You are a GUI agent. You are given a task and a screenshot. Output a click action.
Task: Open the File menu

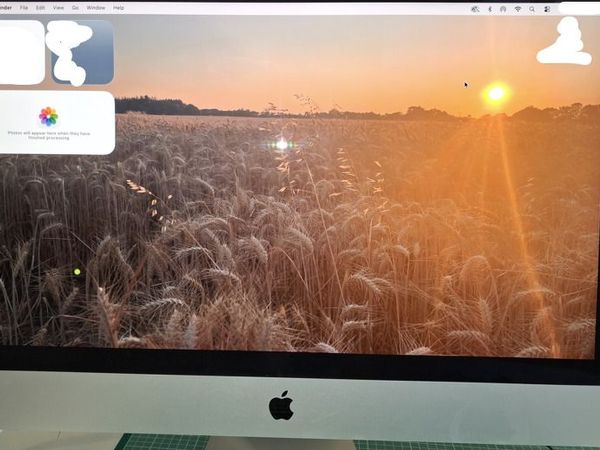24,8
